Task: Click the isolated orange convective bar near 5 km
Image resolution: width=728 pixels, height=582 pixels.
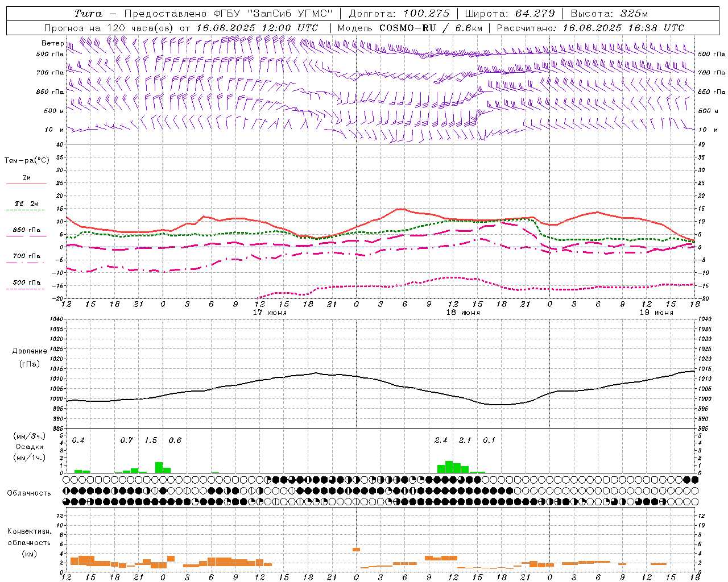Action: coord(357,549)
